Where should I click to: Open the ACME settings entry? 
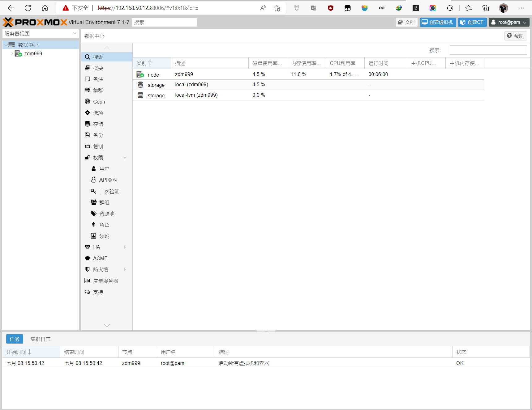(x=100, y=258)
